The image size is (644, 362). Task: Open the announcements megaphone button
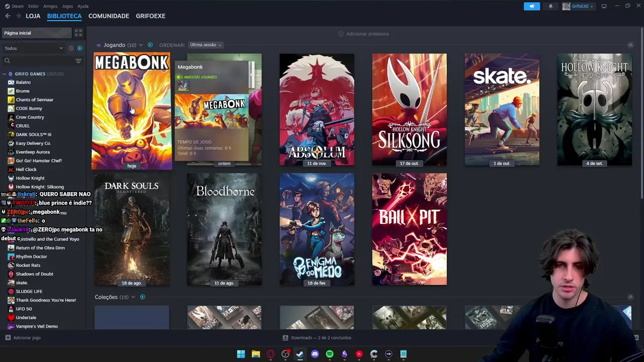point(532,6)
